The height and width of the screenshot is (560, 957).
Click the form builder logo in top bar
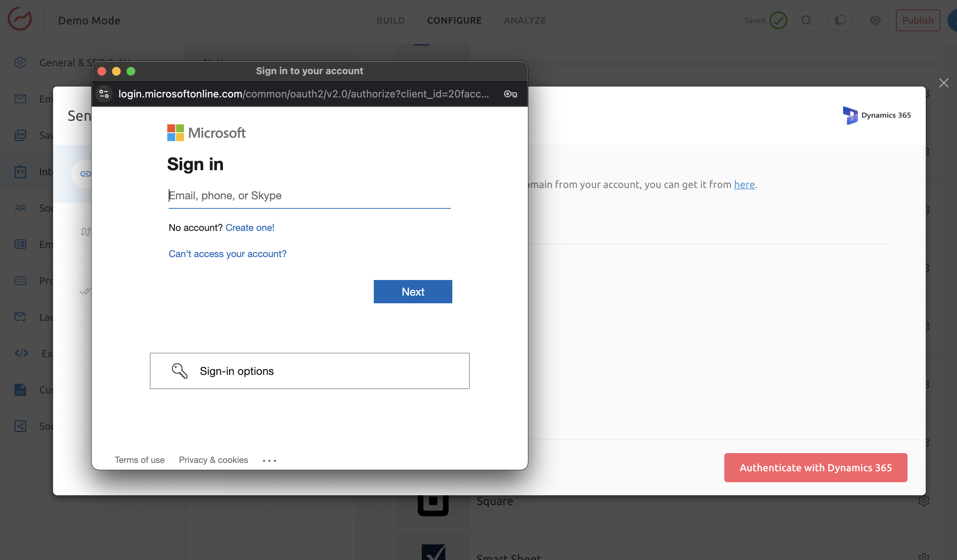coord(20,19)
